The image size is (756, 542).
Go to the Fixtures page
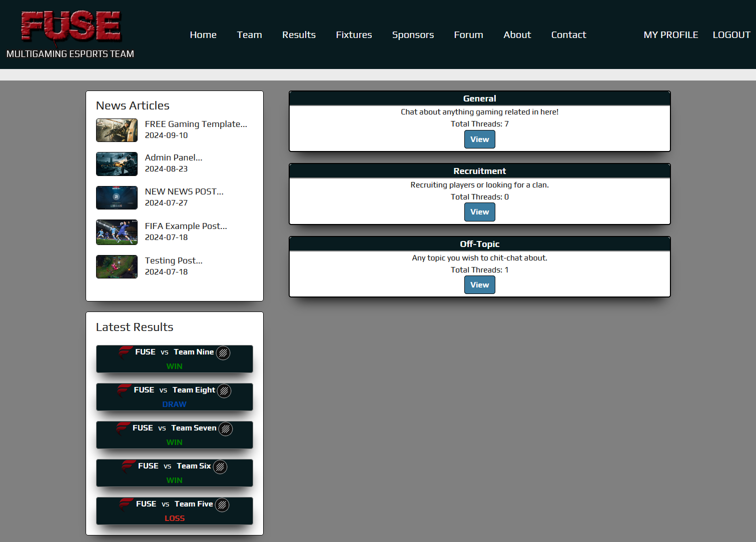click(354, 35)
